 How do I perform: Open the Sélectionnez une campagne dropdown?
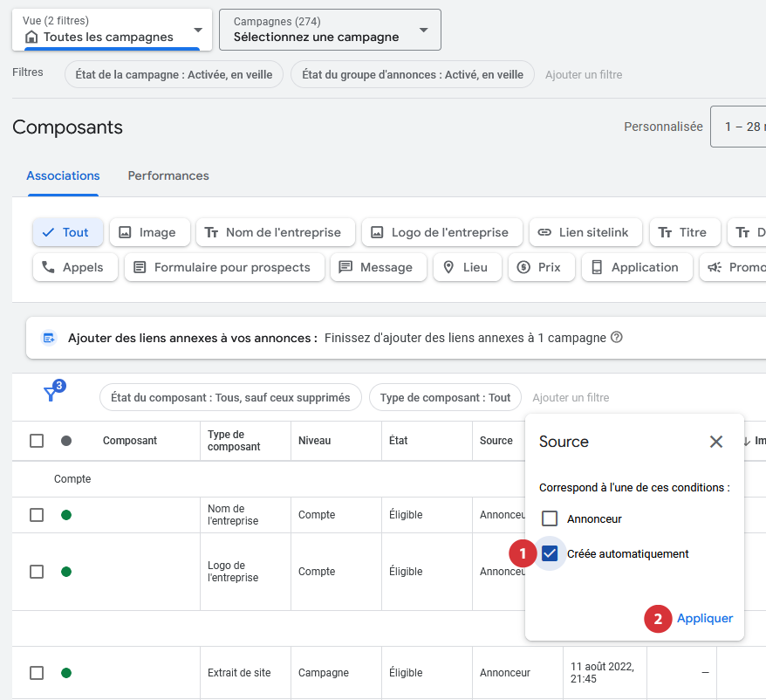point(331,30)
